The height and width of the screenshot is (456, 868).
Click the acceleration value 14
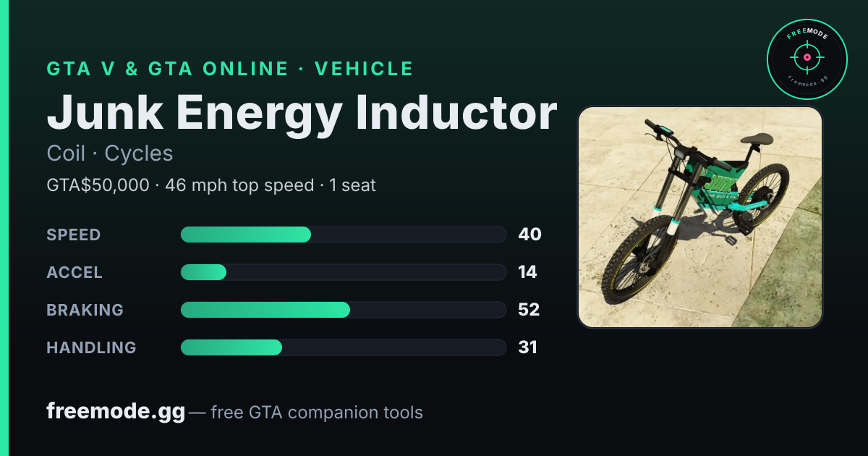pos(527,272)
